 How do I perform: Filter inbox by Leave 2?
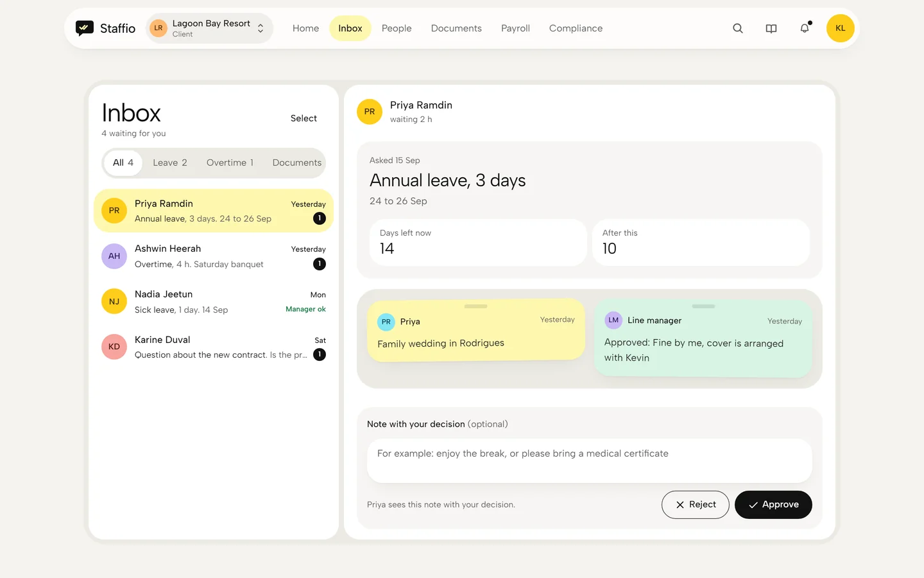(170, 163)
